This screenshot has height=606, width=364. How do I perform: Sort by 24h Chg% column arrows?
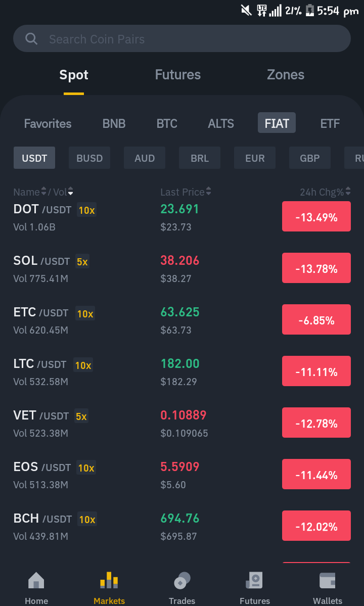coord(348,192)
